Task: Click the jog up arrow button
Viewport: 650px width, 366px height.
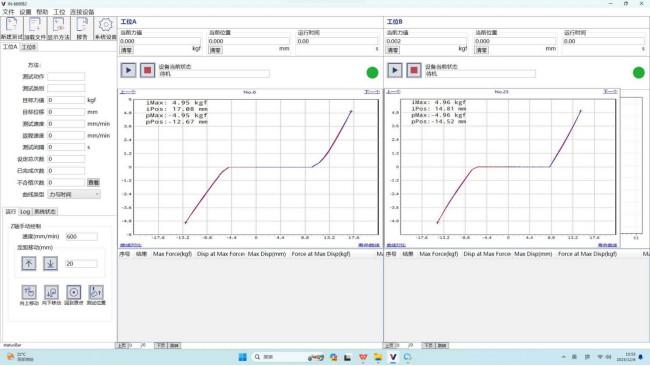Action: 29,264
